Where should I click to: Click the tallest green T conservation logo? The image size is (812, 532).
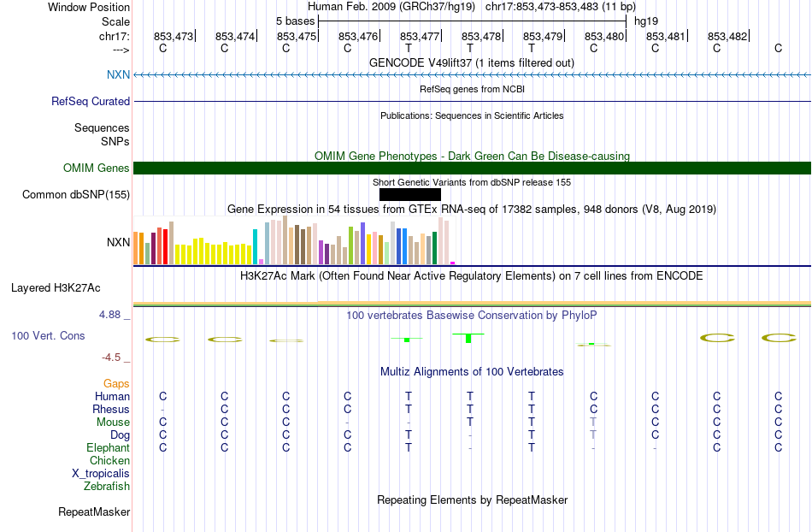(468, 338)
